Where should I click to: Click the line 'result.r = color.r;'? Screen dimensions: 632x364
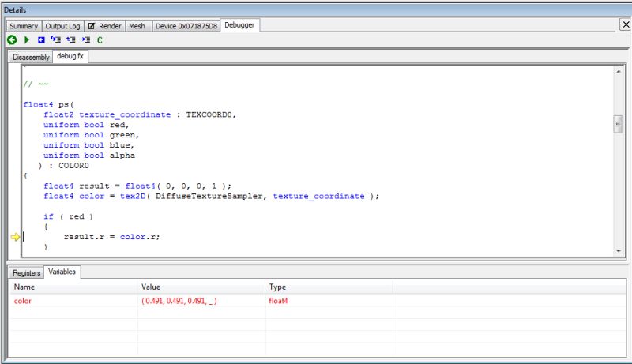[111, 237]
